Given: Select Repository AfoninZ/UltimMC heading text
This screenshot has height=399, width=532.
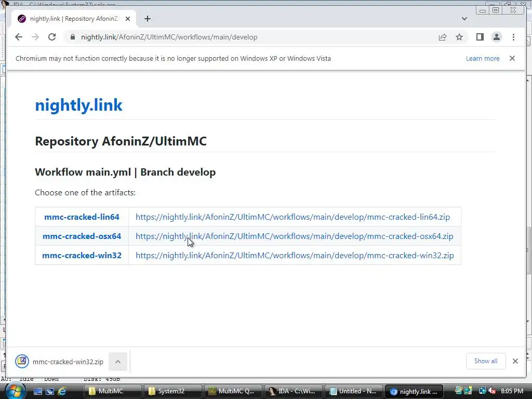Looking at the screenshot, I should pyautogui.click(x=121, y=141).
